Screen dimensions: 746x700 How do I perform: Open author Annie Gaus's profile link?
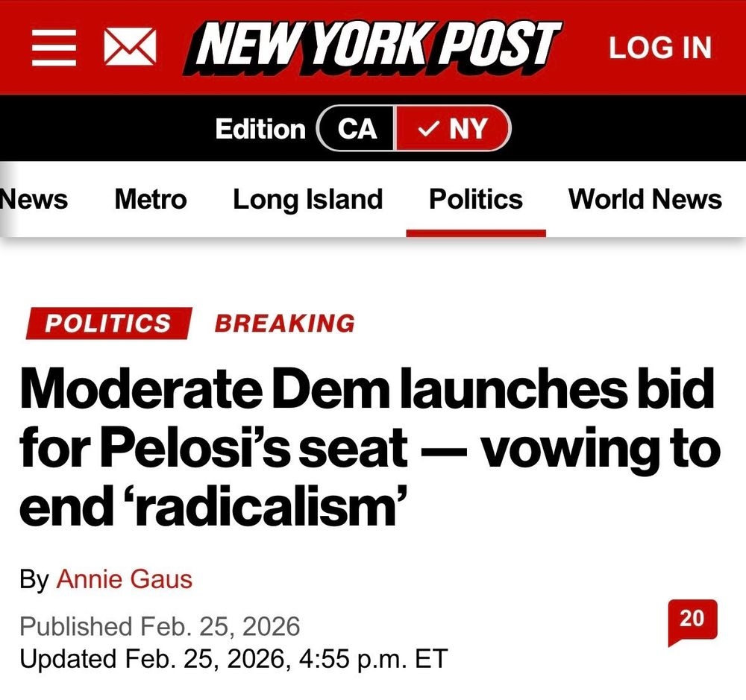124,579
